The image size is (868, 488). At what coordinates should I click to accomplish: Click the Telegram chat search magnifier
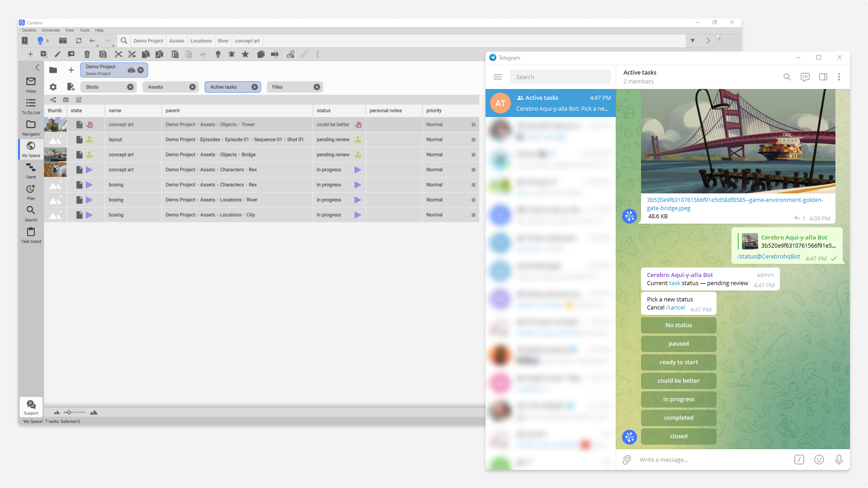click(x=787, y=77)
